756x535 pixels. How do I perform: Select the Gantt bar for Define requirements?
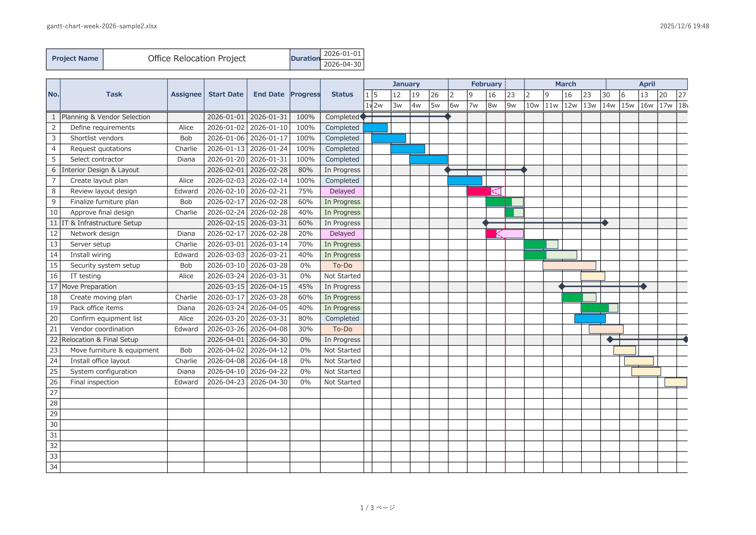(x=375, y=127)
